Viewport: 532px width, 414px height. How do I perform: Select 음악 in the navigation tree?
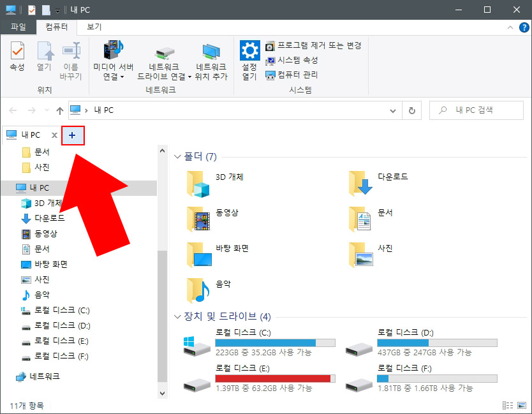click(x=36, y=295)
